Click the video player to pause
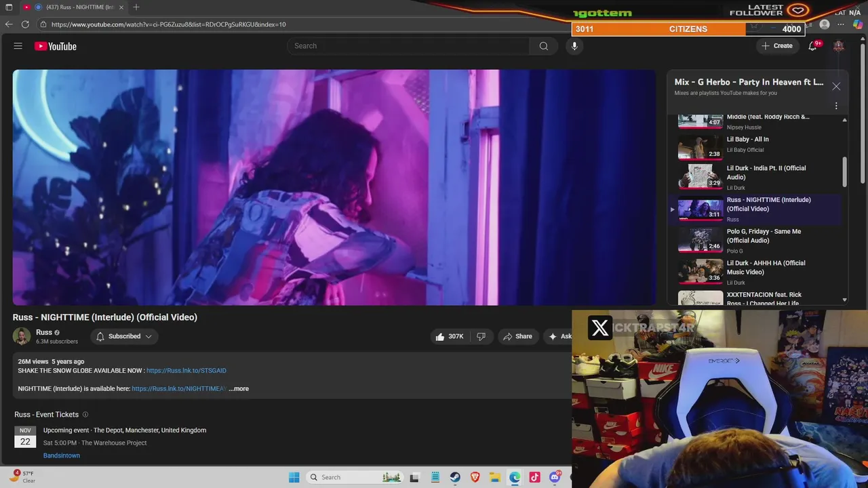This screenshot has height=488, width=868. click(334, 187)
